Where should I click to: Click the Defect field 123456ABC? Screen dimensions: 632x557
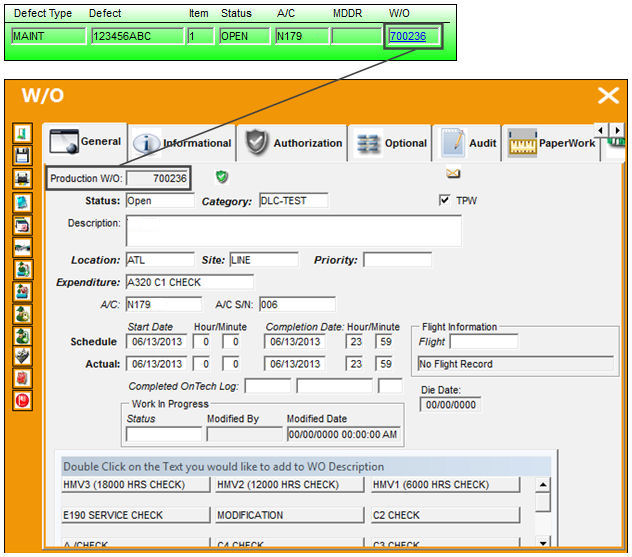click(137, 36)
